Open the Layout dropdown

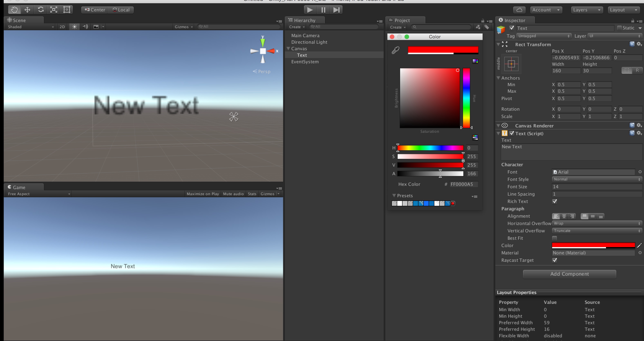coord(624,10)
